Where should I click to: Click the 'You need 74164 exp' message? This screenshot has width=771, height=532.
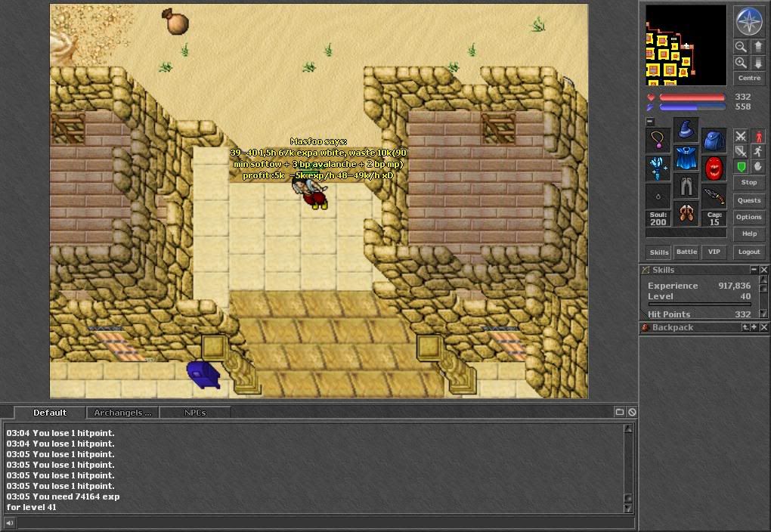click(63, 502)
